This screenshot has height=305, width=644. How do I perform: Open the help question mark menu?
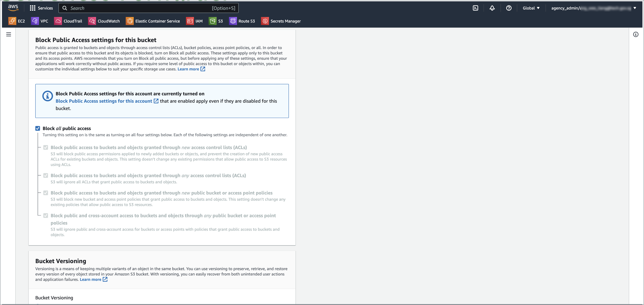pyautogui.click(x=509, y=8)
